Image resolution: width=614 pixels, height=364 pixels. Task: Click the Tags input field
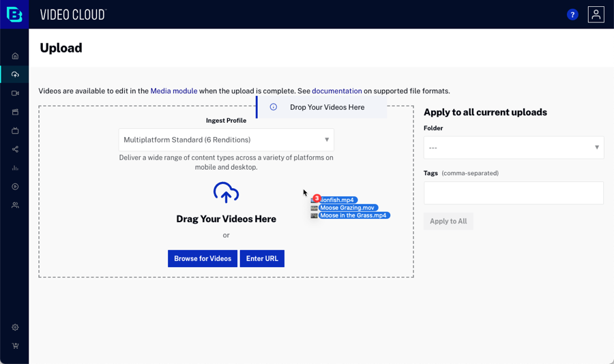[513, 193]
